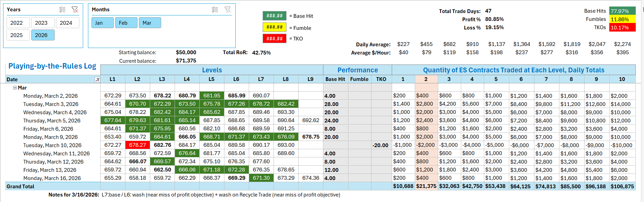Click the green Base Hit legend swatch

pos(274,16)
